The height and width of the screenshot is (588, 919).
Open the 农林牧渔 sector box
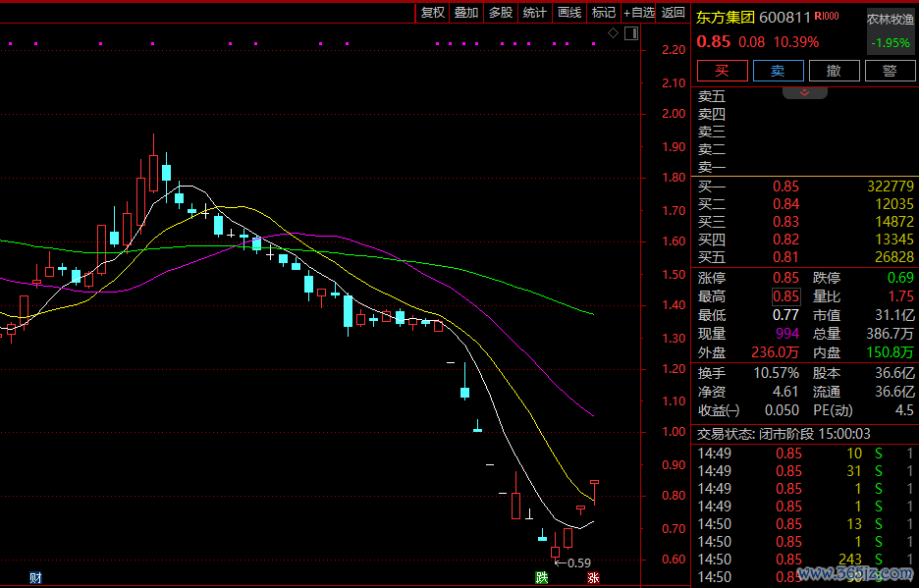(x=891, y=31)
